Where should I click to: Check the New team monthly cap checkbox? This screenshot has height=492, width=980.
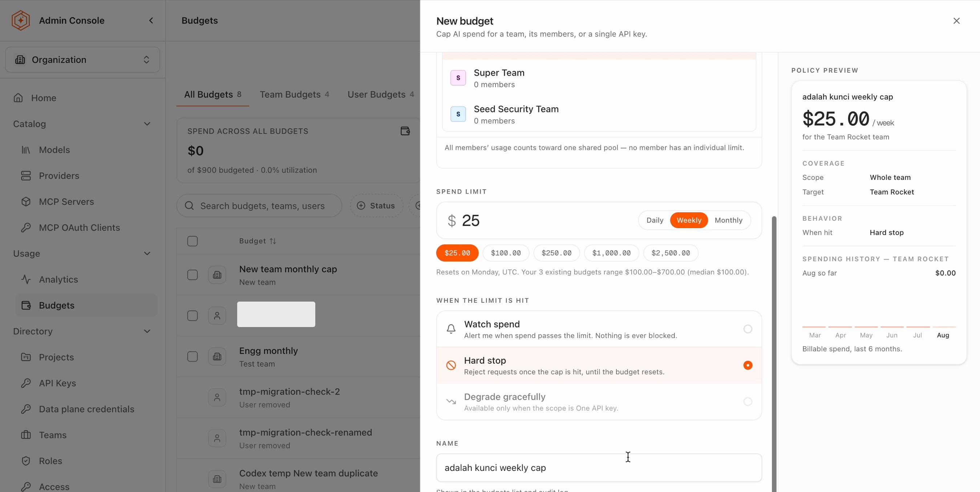tap(193, 275)
